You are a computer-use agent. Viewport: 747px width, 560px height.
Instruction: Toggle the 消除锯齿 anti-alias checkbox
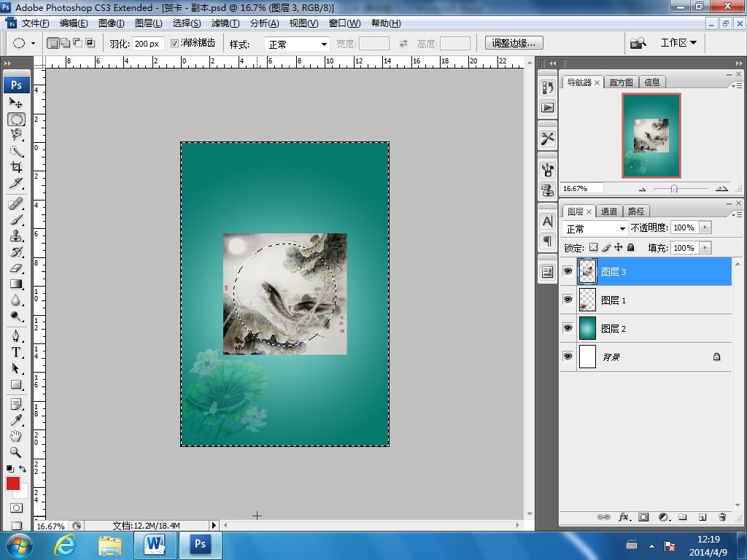(175, 43)
